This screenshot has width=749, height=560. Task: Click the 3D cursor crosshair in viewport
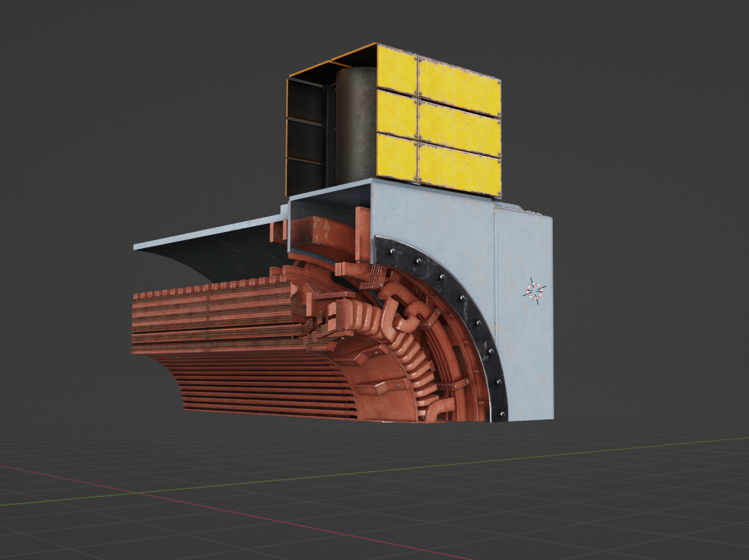[534, 291]
